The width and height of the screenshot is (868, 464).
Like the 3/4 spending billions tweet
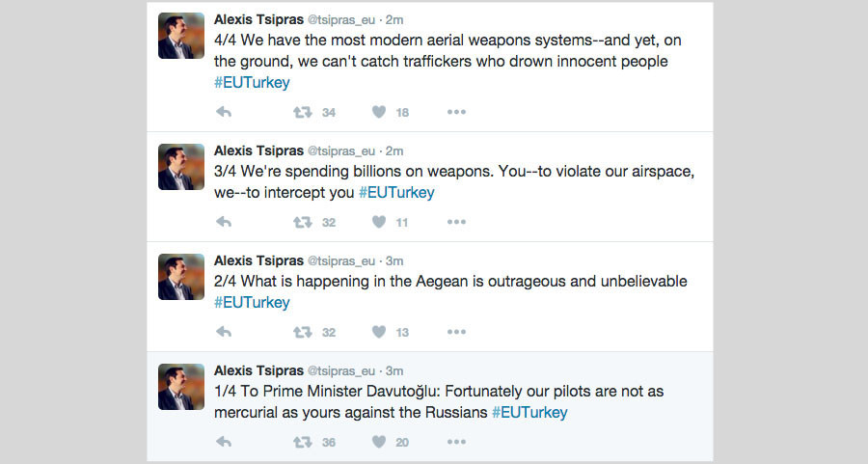coord(379,222)
